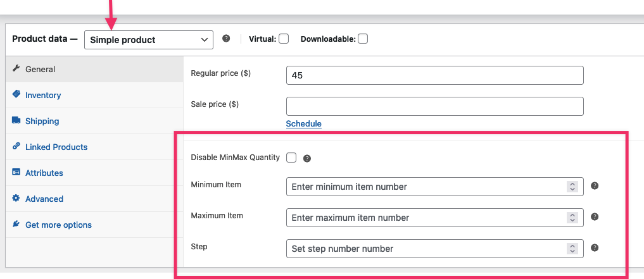
Task: Open the Attributes tab
Action: click(x=94, y=173)
